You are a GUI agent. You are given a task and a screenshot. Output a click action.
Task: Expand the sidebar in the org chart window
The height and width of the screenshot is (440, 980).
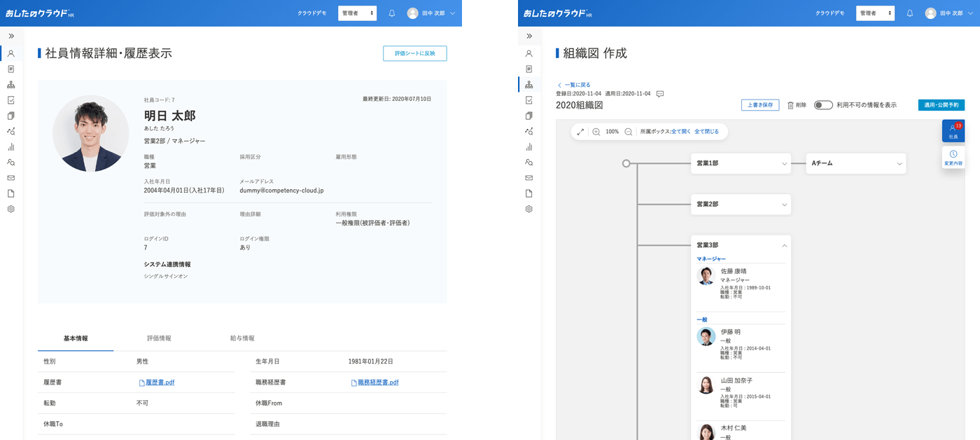click(x=529, y=36)
